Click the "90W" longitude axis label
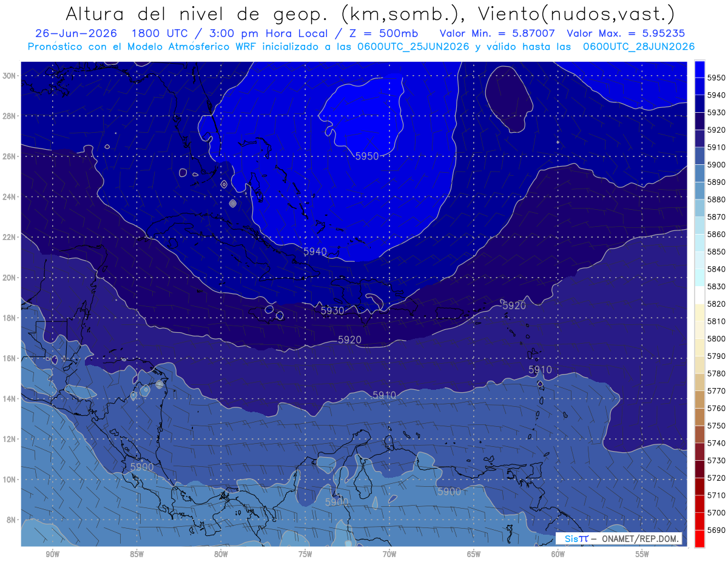This screenshot has width=728, height=562. pyautogui.click(x=52, y=554)
